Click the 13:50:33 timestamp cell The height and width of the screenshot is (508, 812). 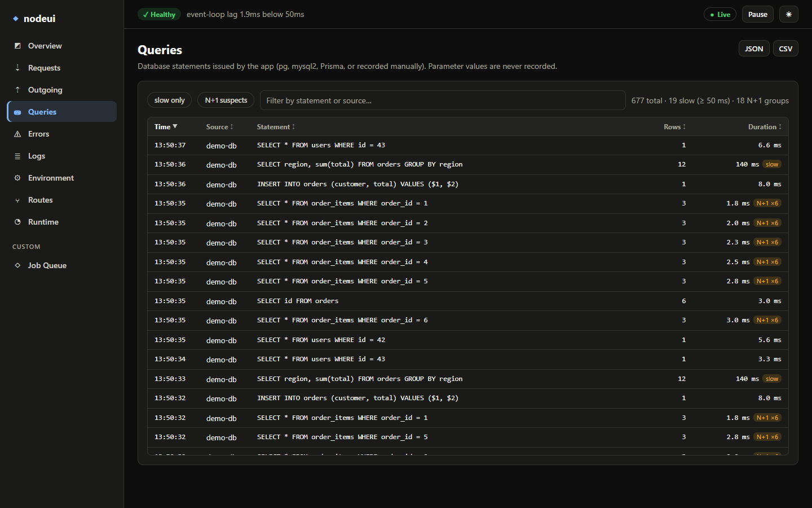170,379
